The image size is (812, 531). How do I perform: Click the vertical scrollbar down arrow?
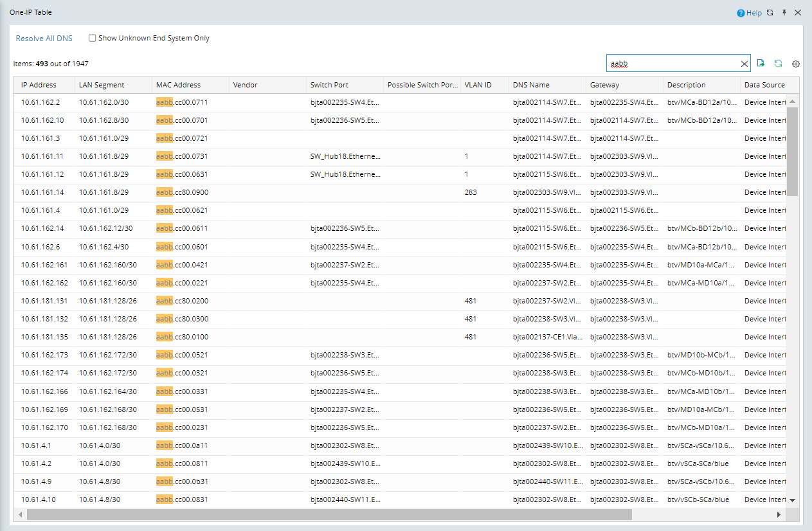[x=792, y=500]
